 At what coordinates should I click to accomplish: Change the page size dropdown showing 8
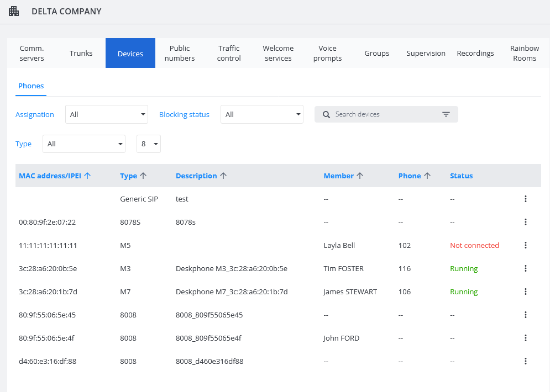pyautogui.click(x=148, y=144)
